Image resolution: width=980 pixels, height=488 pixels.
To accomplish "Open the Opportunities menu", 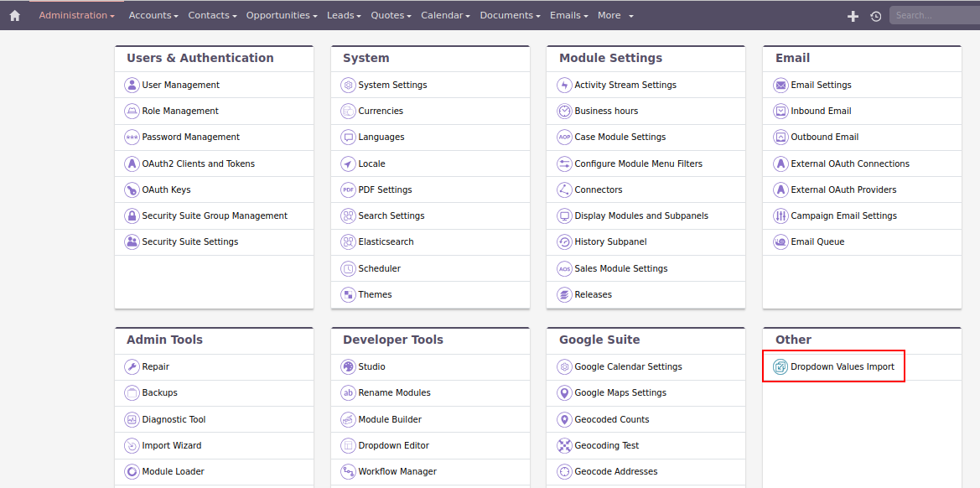I will pos(281,15).
